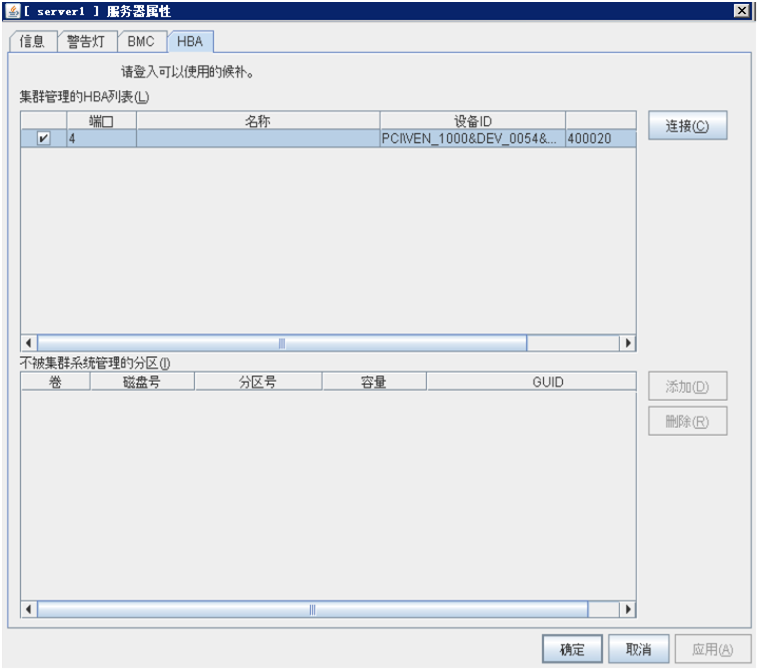Click the 设备ID column header
The image size is (759, 671).
click(x=472, y=121)
